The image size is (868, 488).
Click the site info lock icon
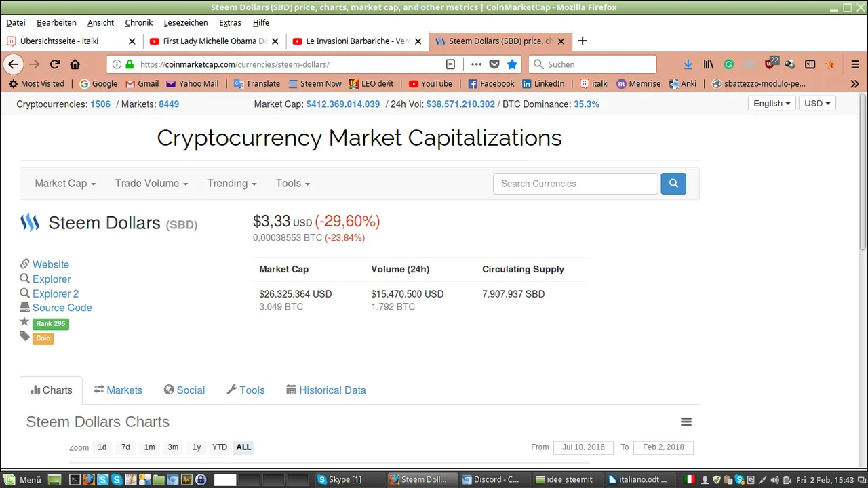coord(130,64)
